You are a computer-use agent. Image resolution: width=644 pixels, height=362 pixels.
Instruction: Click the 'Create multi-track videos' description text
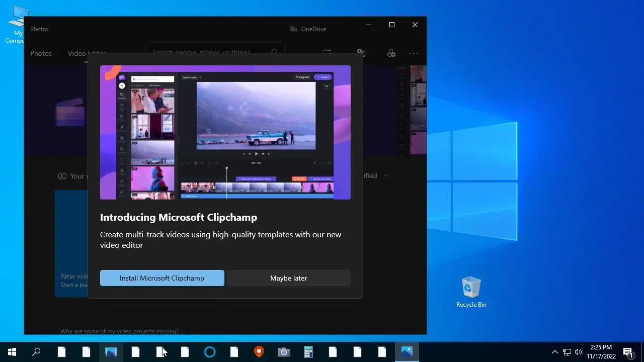tap(220, 240)
